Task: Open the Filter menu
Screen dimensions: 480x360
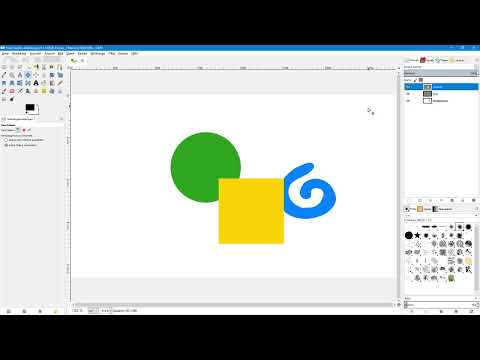Action: 112,53
